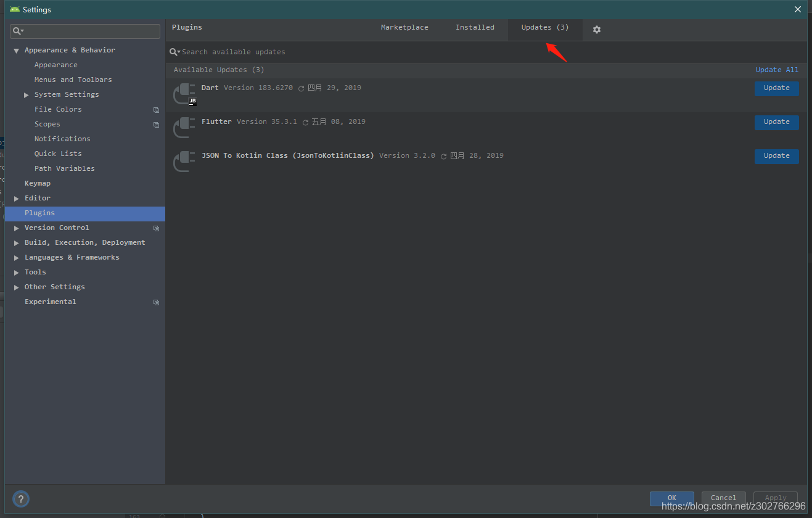Expand the System Settings node

pos(27,95)
